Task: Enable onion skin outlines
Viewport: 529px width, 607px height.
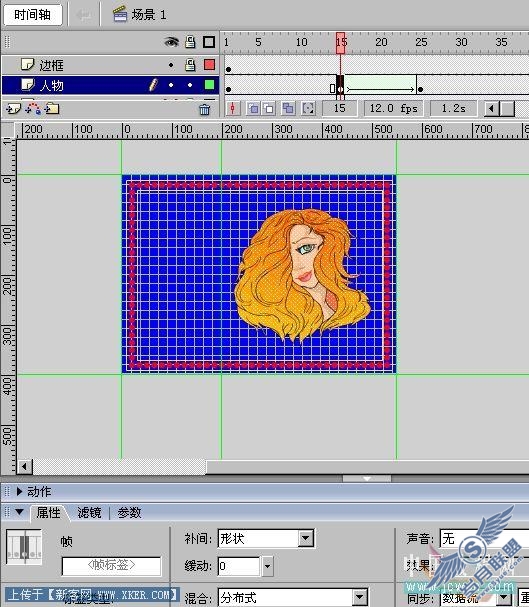Action: point(269,109)
